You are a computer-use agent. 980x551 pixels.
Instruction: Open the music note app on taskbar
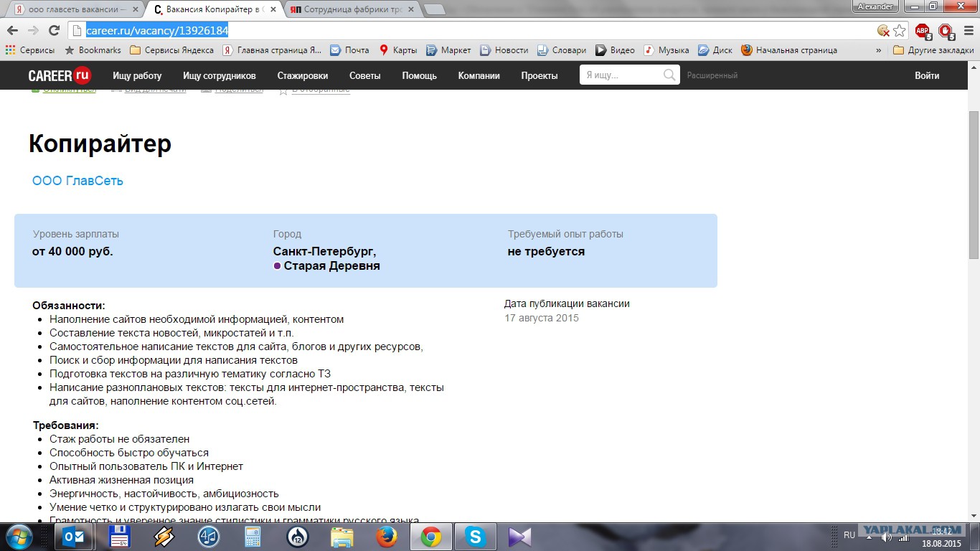coord(208,537)
